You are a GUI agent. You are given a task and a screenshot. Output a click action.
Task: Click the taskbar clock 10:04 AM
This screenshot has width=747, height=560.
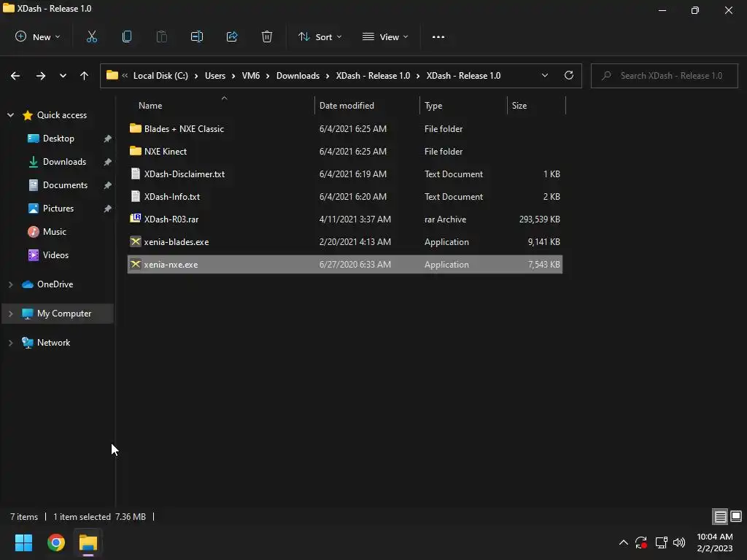[x=715, y=537]
